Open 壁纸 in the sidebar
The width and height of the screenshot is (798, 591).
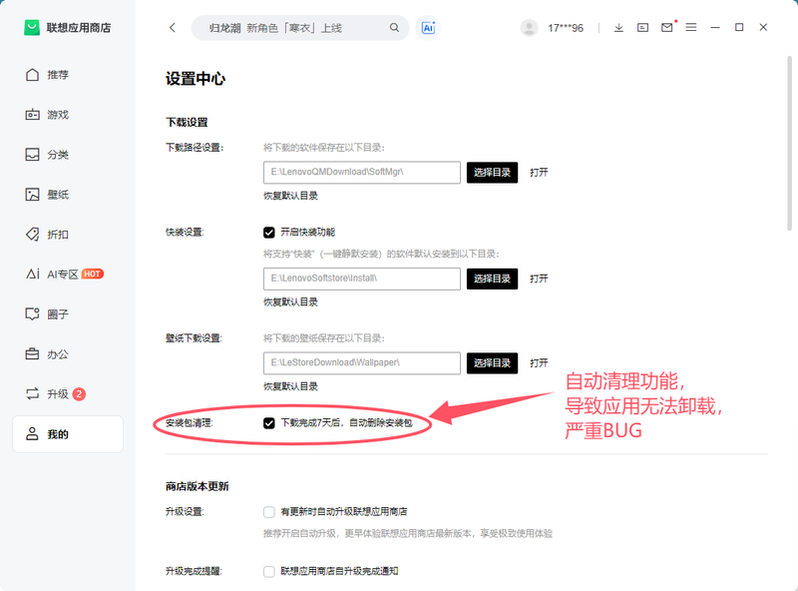point(68,194)
